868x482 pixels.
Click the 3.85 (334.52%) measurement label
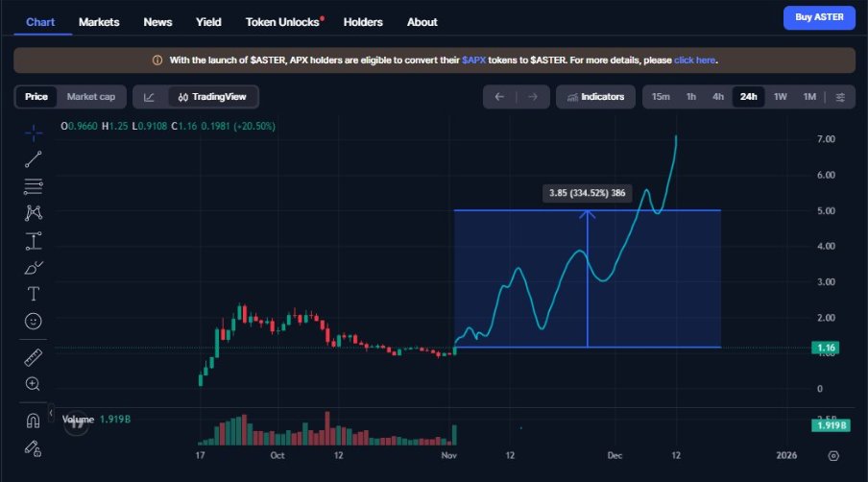[x=587, y=193]
